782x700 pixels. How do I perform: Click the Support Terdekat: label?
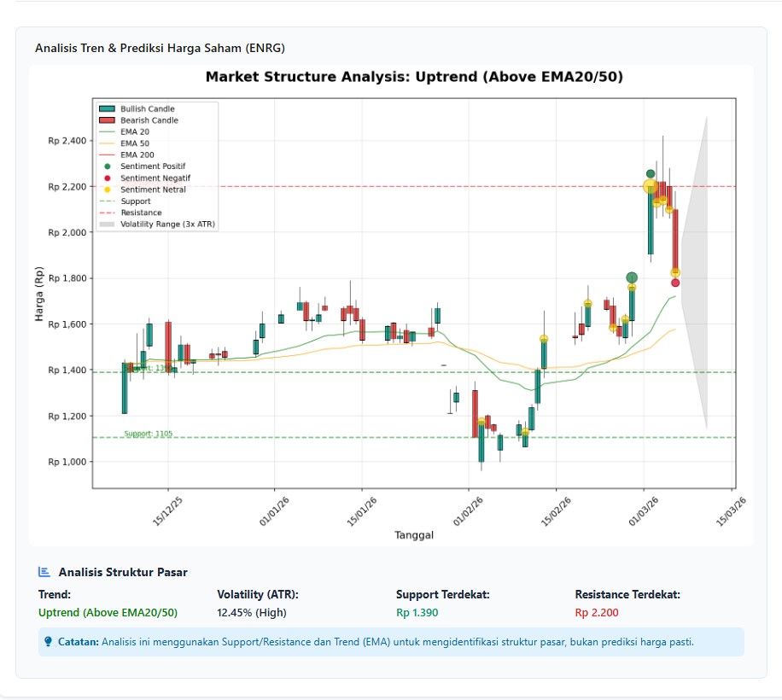click(443, 595)
